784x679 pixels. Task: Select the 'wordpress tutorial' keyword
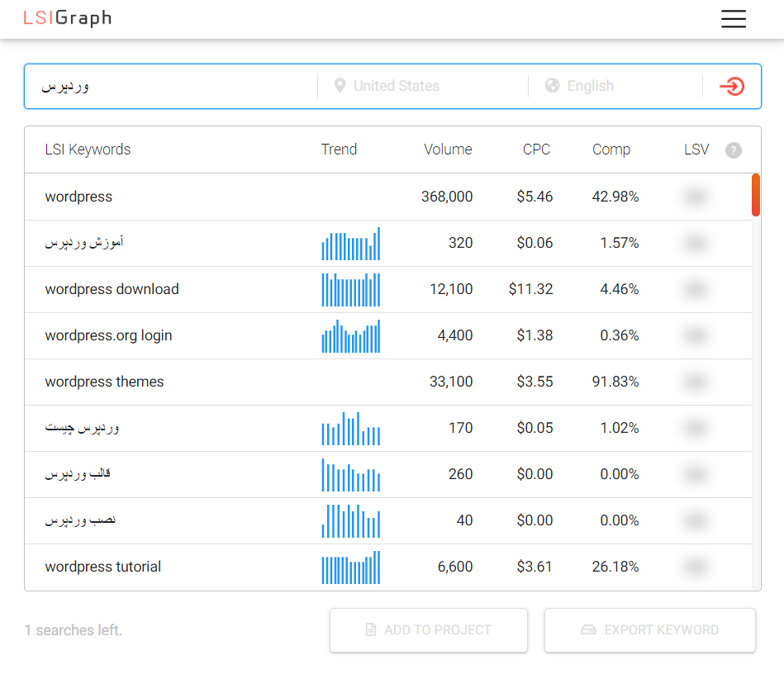tap(103, 567)
